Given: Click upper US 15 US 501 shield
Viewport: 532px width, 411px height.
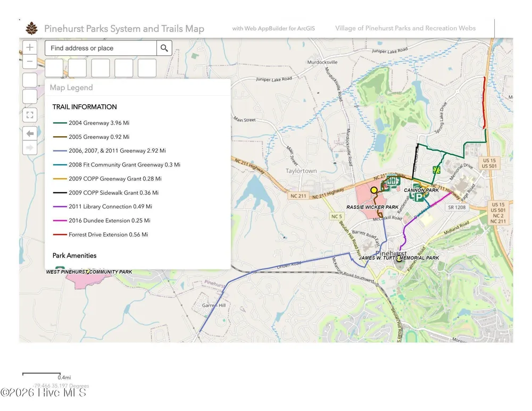Looking at the screenshot, I should point(489,163).
